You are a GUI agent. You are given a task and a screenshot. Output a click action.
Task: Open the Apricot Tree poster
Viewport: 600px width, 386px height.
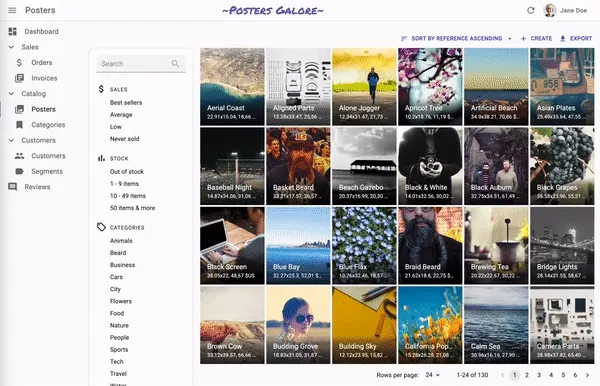pos(430,87)
